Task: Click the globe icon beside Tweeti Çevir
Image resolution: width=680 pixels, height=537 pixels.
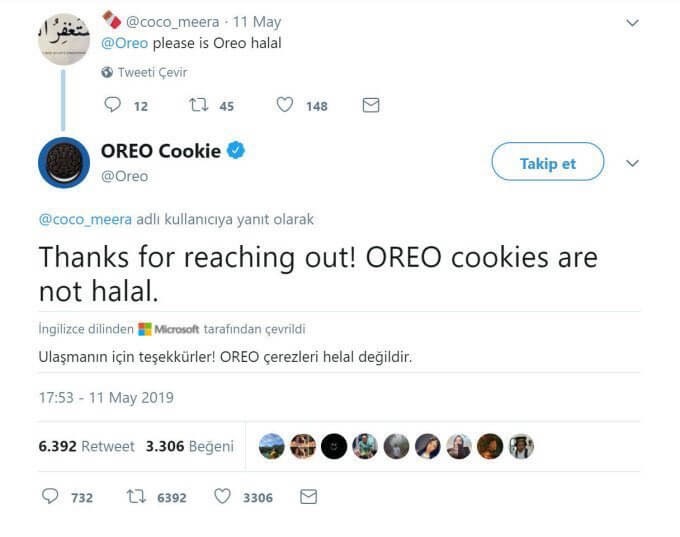Action: (107, 72)
